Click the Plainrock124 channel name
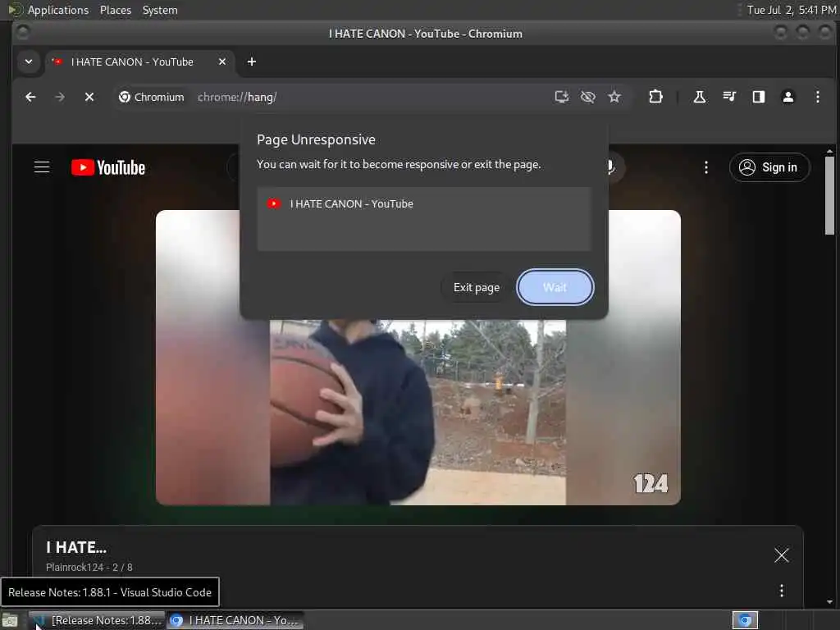840x630 pixels. click(75, 568)
